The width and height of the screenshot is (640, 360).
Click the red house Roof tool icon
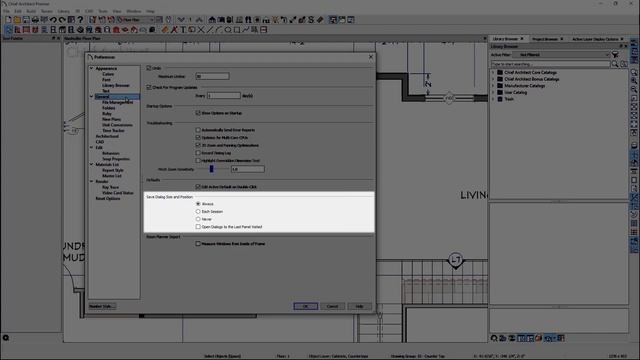(x=116, y=29)
